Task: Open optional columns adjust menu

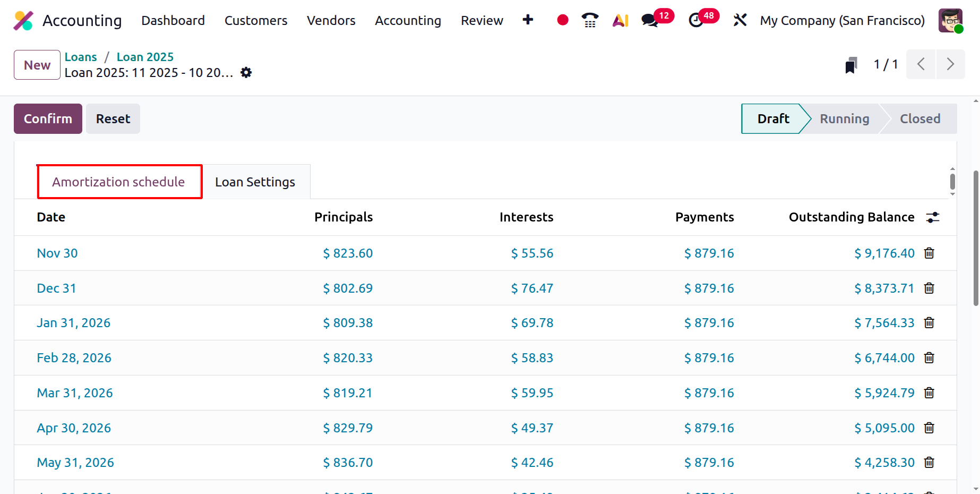Action: tap(933, 217)
